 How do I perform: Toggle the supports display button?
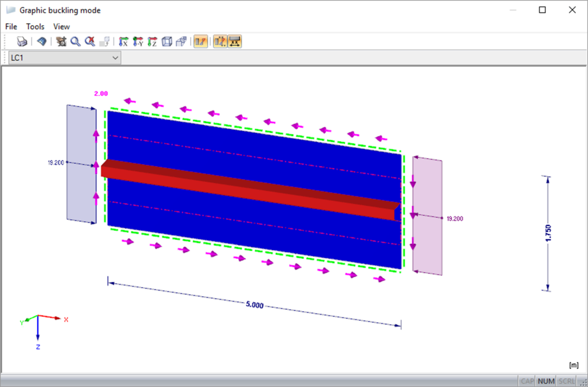pos(234,41)
